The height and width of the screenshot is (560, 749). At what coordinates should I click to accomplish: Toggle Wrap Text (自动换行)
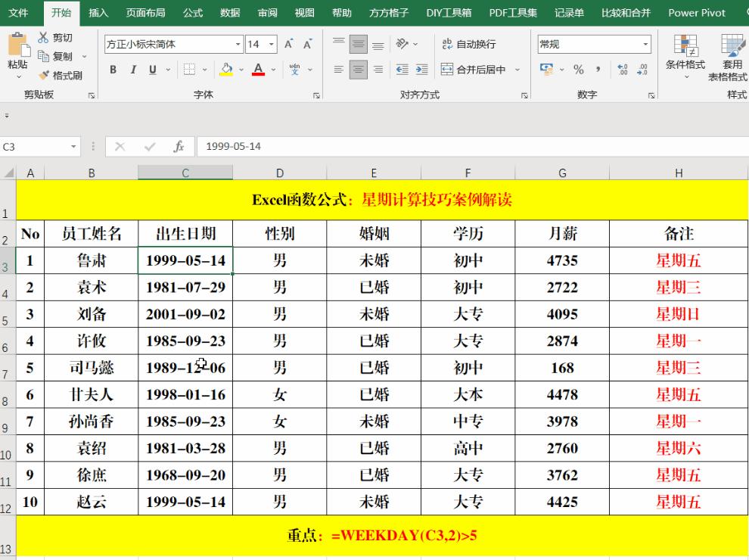click(x=469, y=45)
